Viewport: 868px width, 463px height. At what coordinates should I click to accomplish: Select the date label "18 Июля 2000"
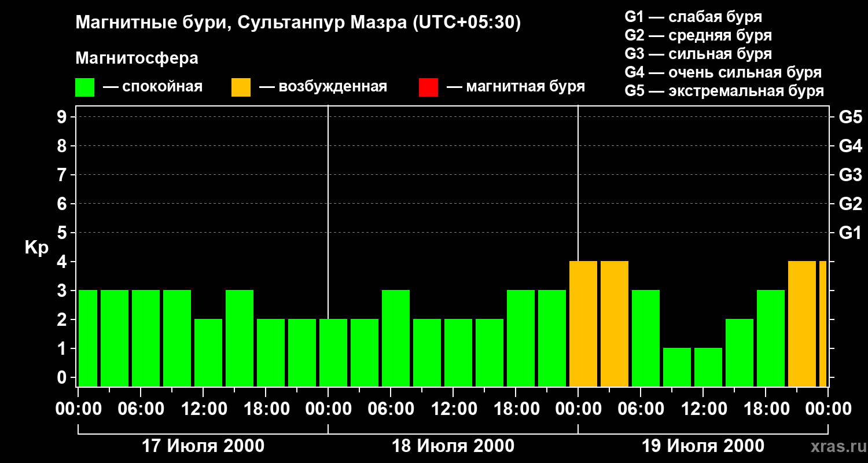point(453,446)
